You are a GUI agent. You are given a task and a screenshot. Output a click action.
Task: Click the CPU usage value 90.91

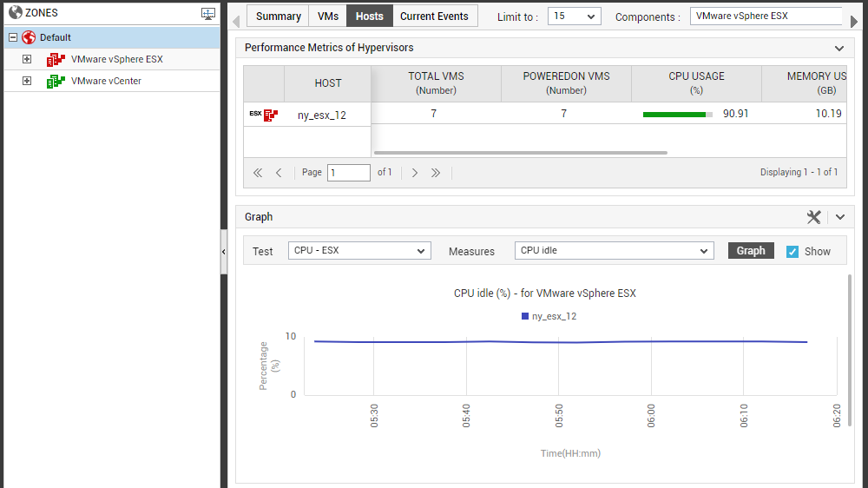click(735, 114)
